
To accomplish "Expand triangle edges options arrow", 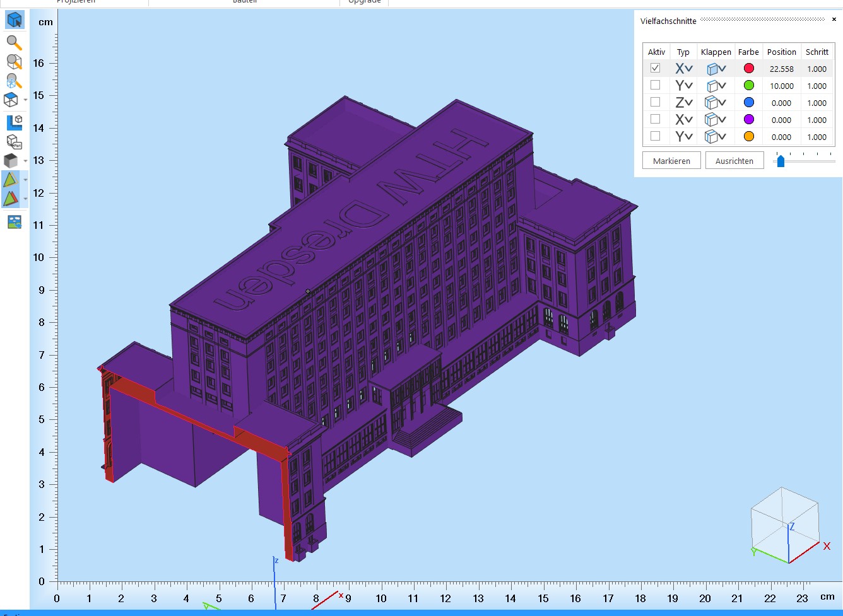I will (x=25, y=180).
